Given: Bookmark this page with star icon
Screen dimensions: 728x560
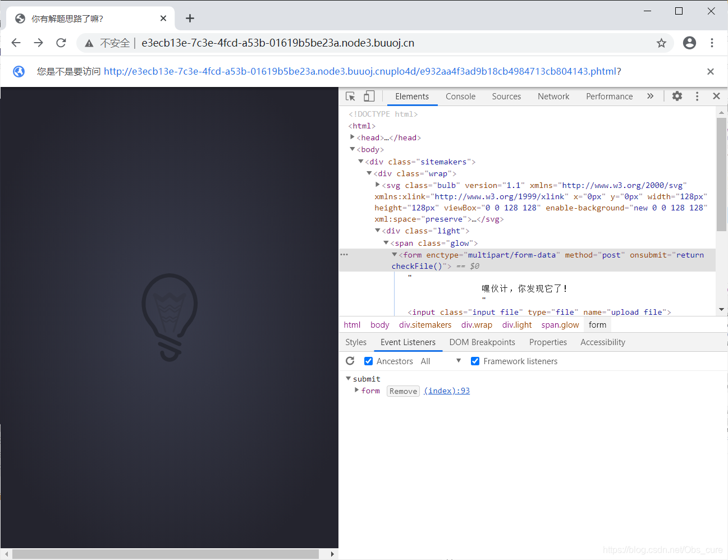Looking at the screenshot, I should (661, 43).
